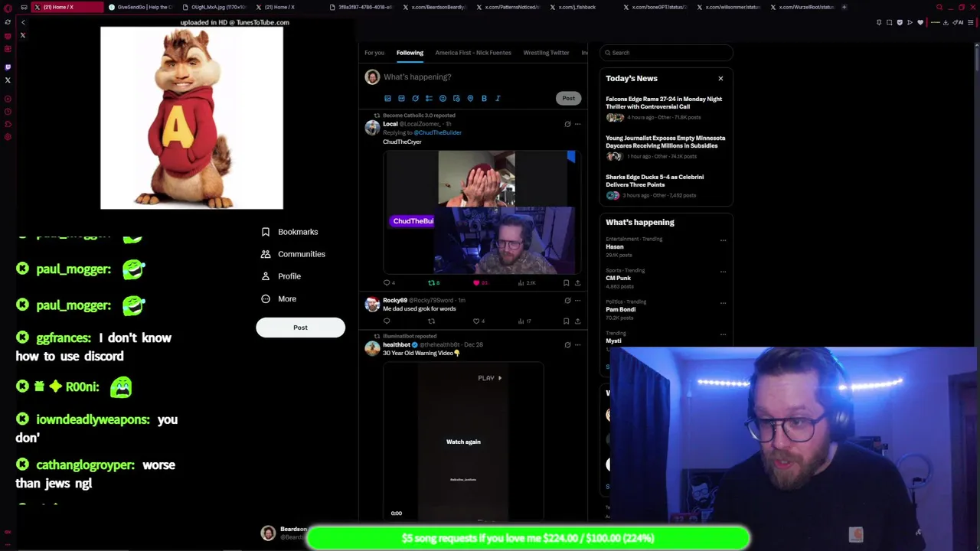Switch to x.com/BeardsonBeardly browser tab

pyautogui.click(x=434, y=7)
